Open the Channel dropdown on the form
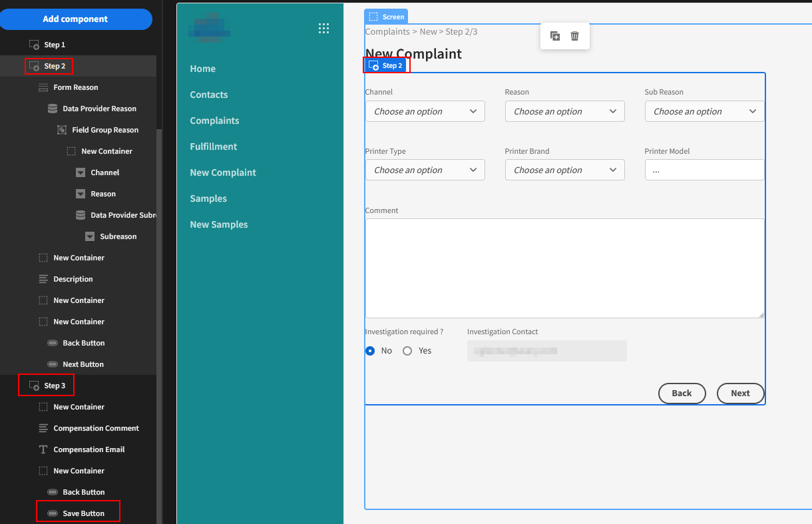Viewport: 812px width, 524px height. (x=425, y=111)
